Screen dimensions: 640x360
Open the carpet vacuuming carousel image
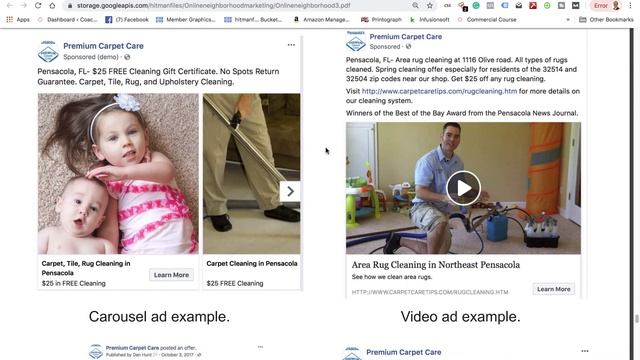tap(251, 174)
